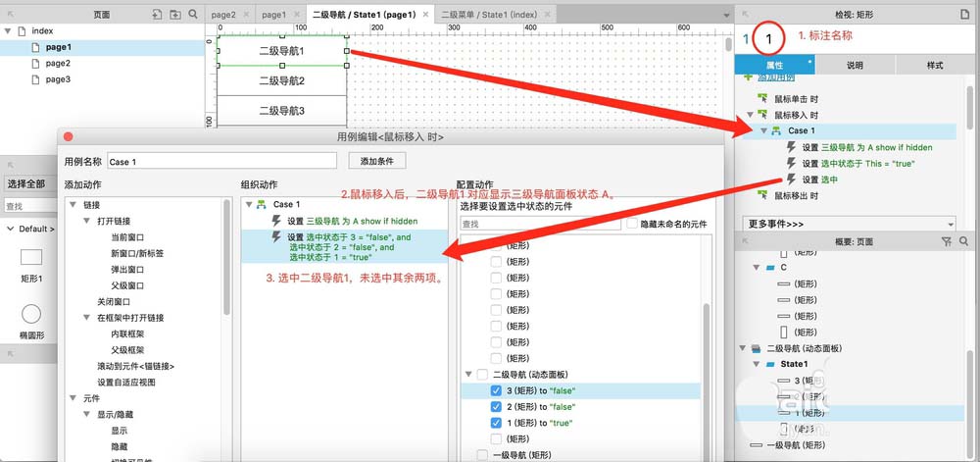
Task: Click the index page icon
Action: click(x=22, y=30)
